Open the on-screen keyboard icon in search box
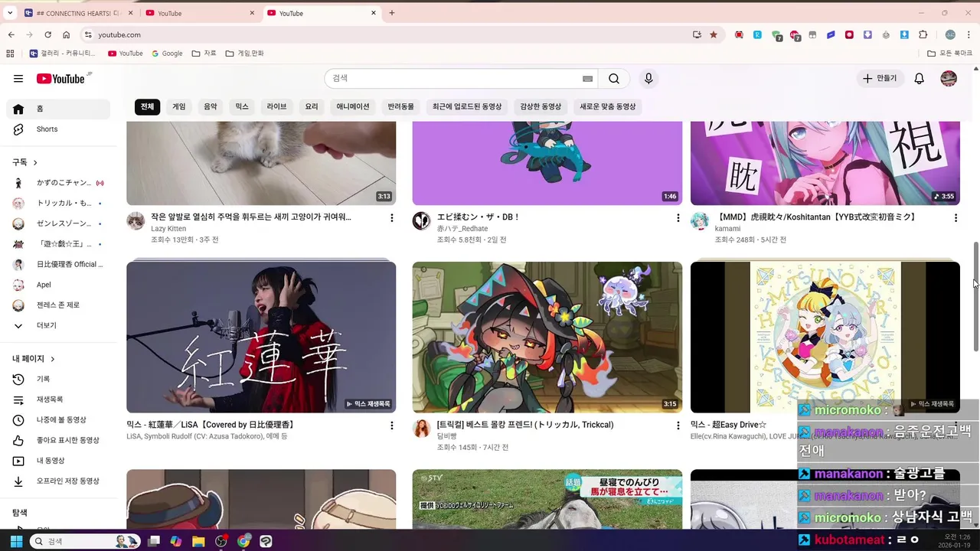 point(587,79)
